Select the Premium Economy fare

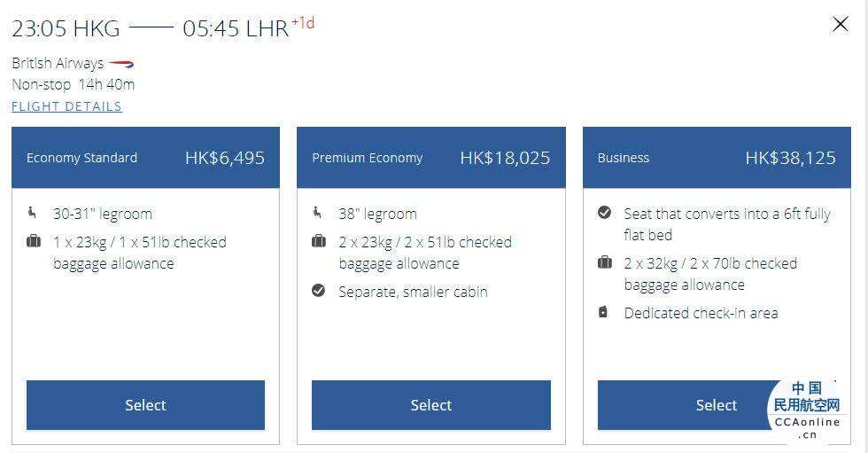click(431, 405)
